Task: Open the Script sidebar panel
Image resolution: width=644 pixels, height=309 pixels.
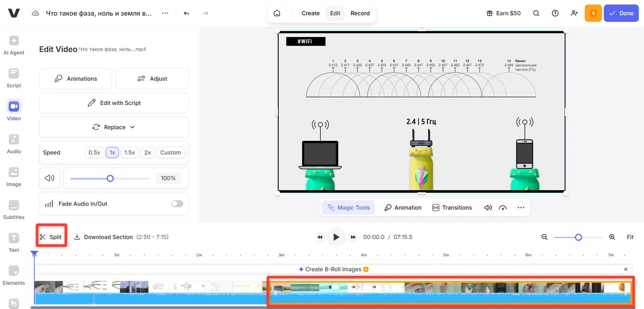Action: (14, 78)
